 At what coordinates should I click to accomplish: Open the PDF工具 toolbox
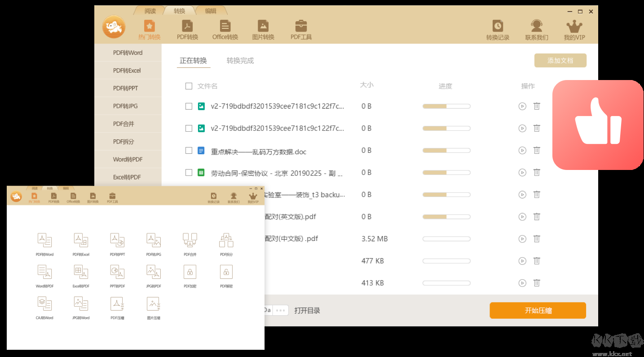coord(301,28)
